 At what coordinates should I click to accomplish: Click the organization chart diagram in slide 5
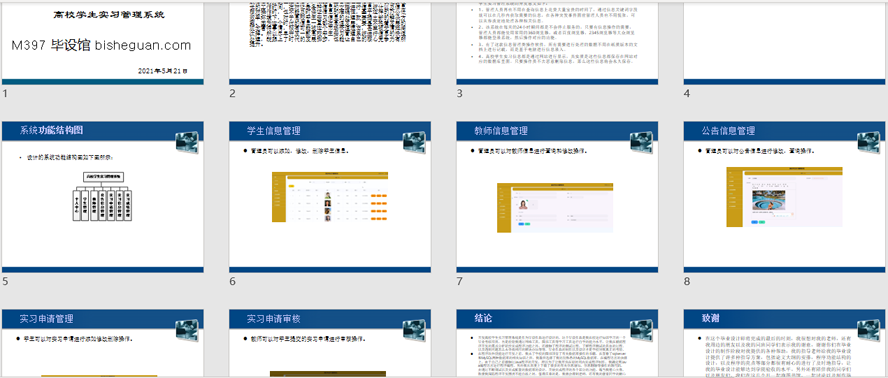(x=103, y=196)
